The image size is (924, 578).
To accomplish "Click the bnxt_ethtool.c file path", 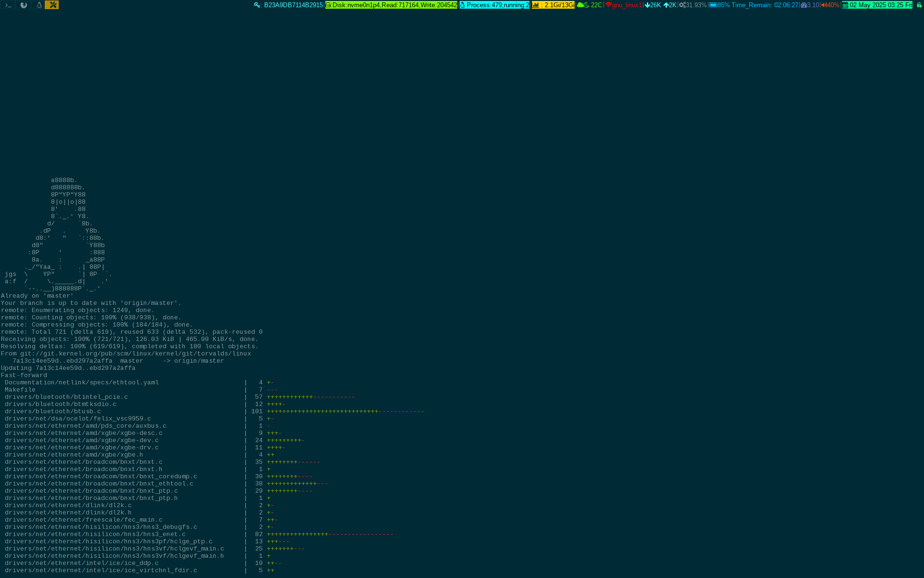I will coord(99,484).
